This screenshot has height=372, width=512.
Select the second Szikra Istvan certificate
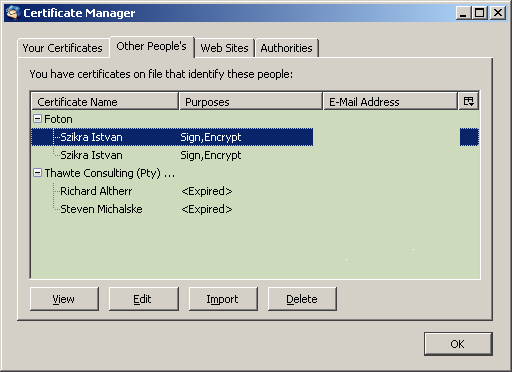(255, 155)
